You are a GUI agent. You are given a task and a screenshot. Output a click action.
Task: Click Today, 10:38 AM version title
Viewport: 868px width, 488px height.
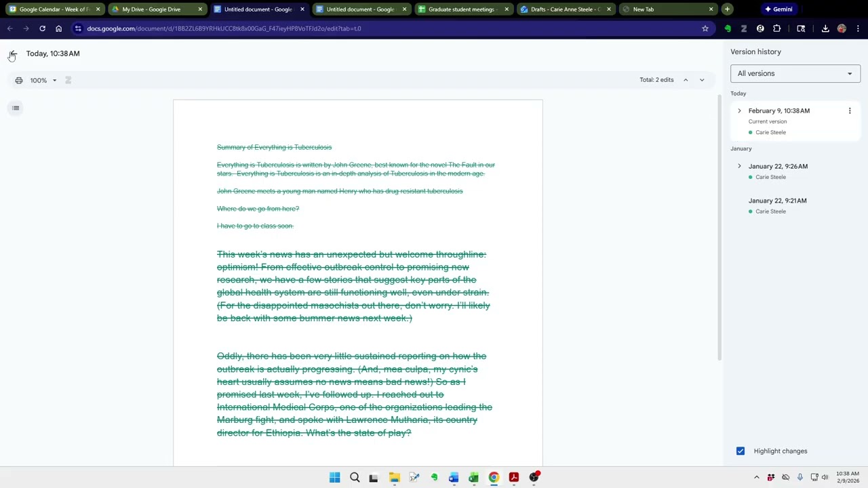click(x=53, y=54)
